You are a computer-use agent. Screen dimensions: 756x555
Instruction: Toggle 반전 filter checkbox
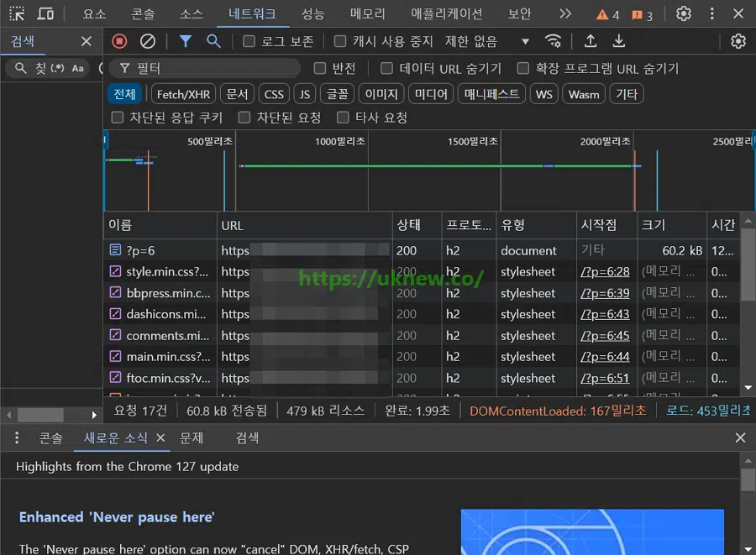pos(320,68)
